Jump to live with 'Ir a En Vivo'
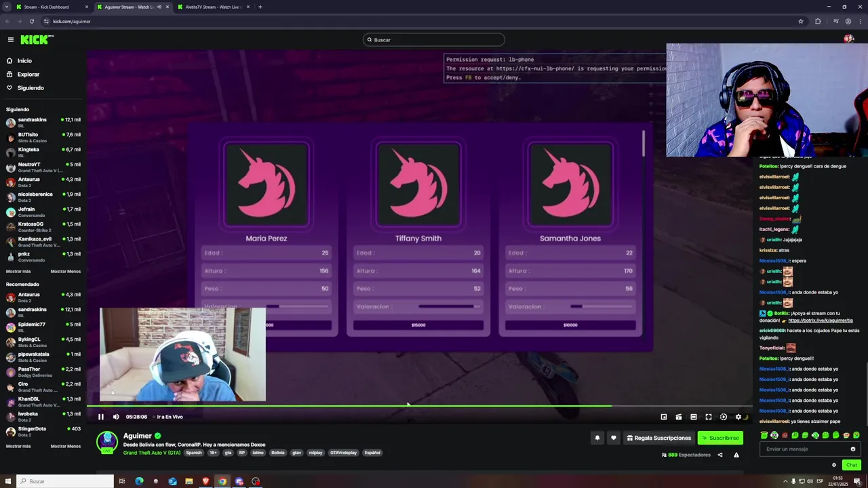Image resolution: width=868 pixels, height=488 pixels. tap(170, 417)
